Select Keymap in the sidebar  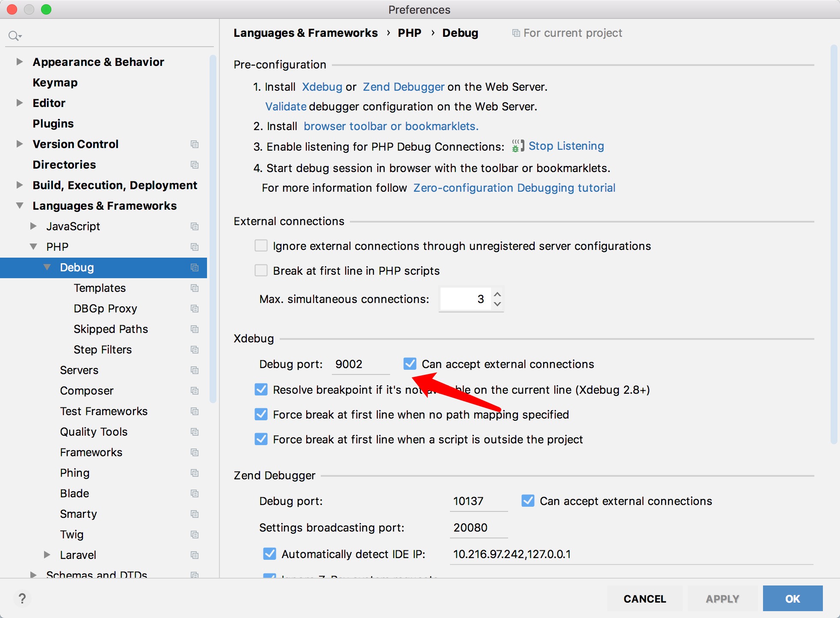[x=55, y=82]
